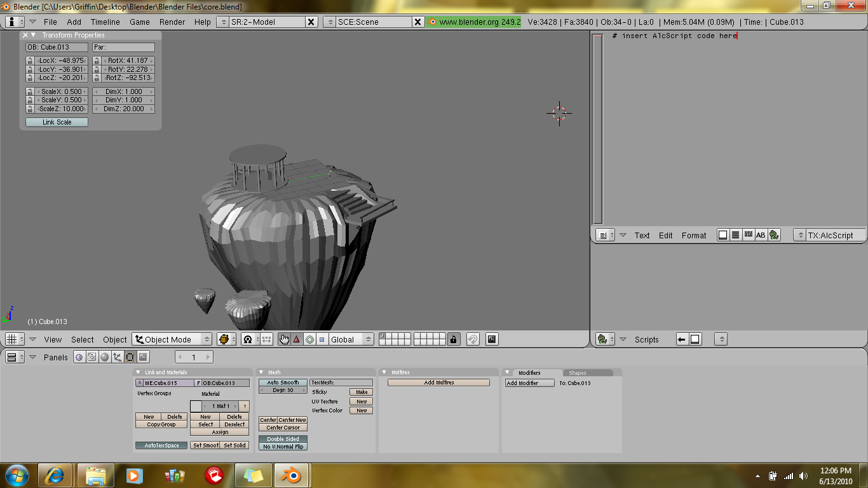This screenshot has height=488, width=868.
Task: Select the Editing context icon
Action: [130, 357]
